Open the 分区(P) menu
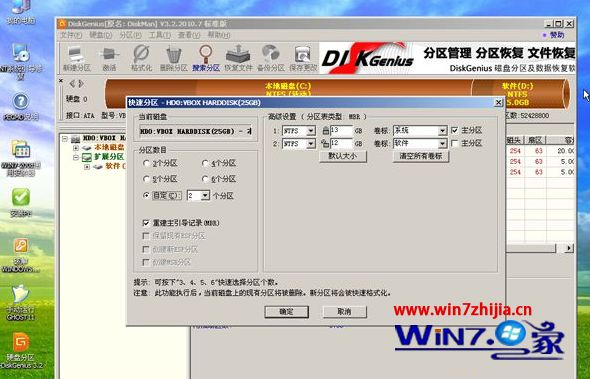Image resolution: width=590 pixels, height=379 pixels. point(130,35)
